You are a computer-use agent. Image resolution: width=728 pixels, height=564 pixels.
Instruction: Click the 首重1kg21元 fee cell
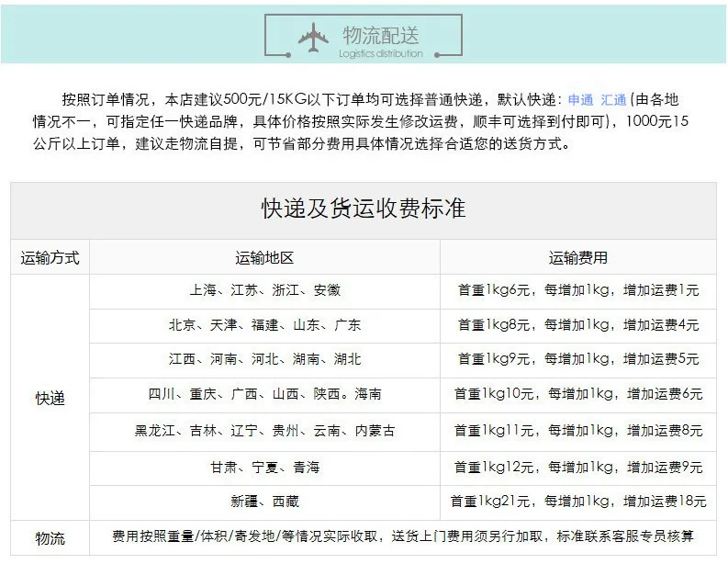578,502
